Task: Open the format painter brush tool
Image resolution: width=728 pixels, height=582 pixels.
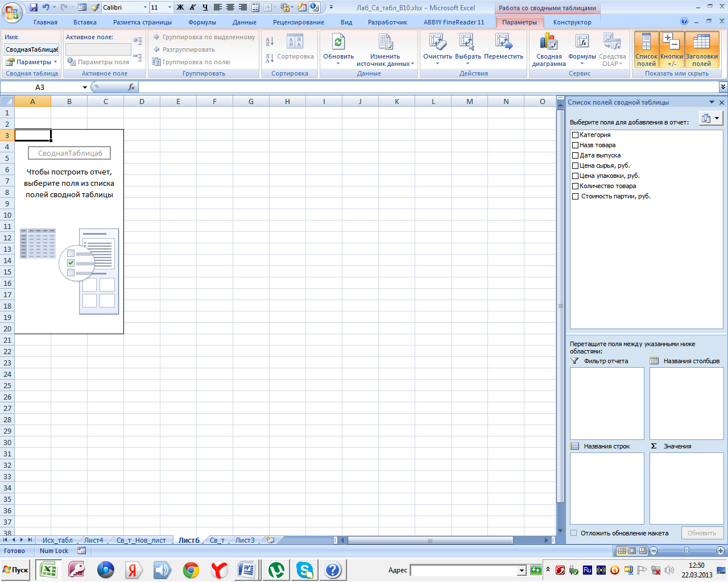Action: (95, 7)
